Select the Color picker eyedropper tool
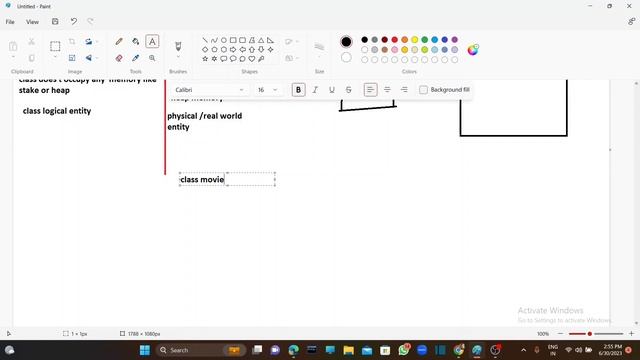The height and width of the screenshot is (360, 640). (x=136, y=58)
